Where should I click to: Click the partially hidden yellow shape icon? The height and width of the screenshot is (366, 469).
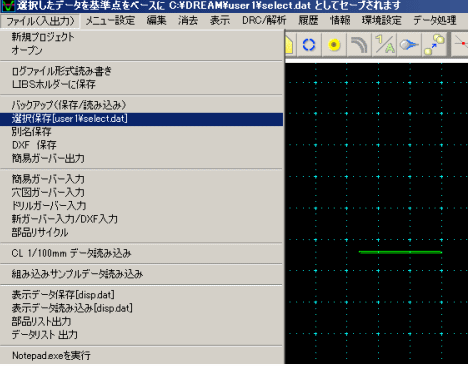click(x=289, y=45)
